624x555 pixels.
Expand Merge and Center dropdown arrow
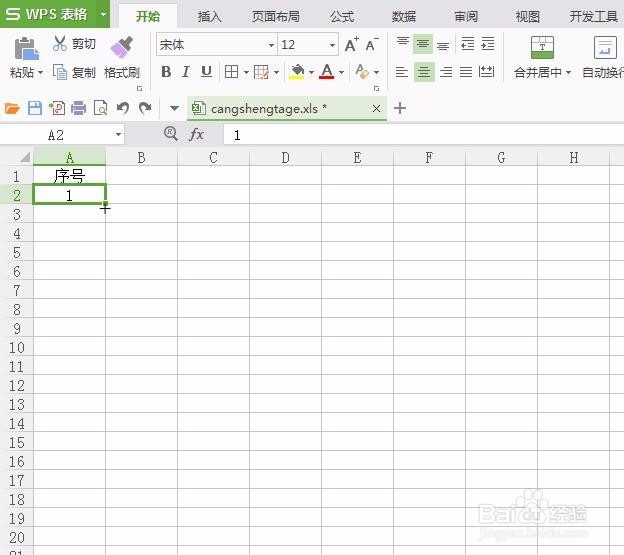point(568,73)
